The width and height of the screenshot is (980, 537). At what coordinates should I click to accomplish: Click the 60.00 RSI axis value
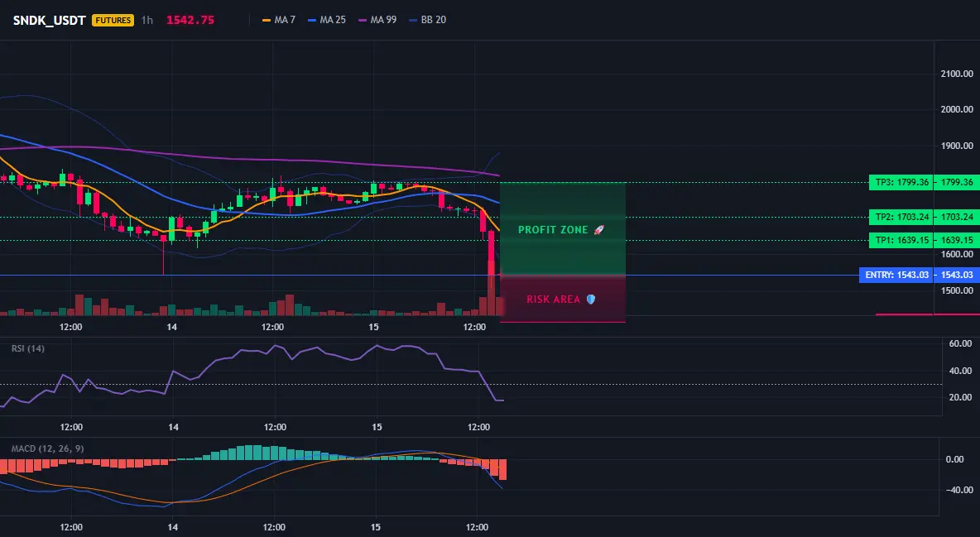960,344
